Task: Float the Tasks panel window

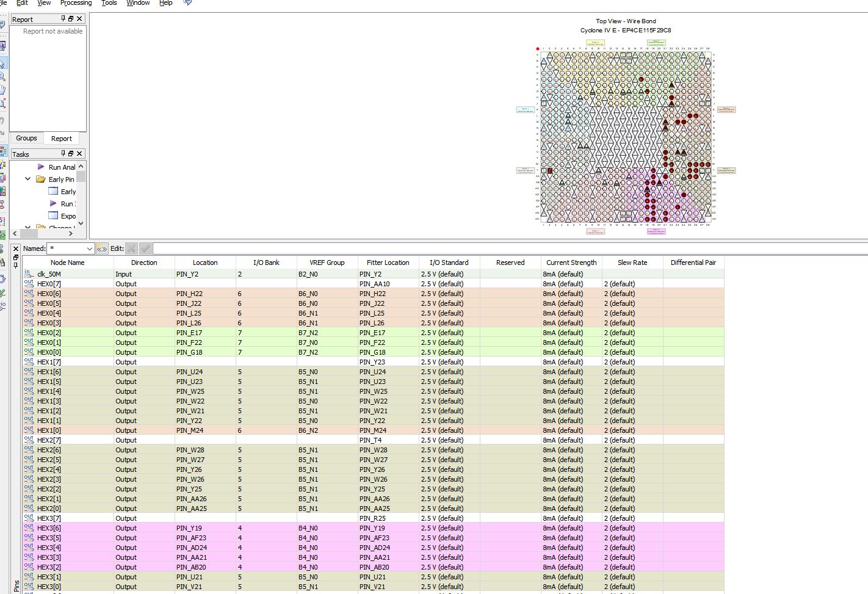Action: [71, 154]
